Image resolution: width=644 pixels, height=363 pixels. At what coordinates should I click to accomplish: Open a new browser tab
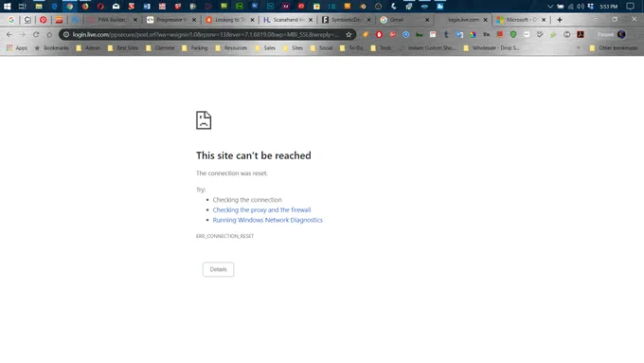(560, 20)
